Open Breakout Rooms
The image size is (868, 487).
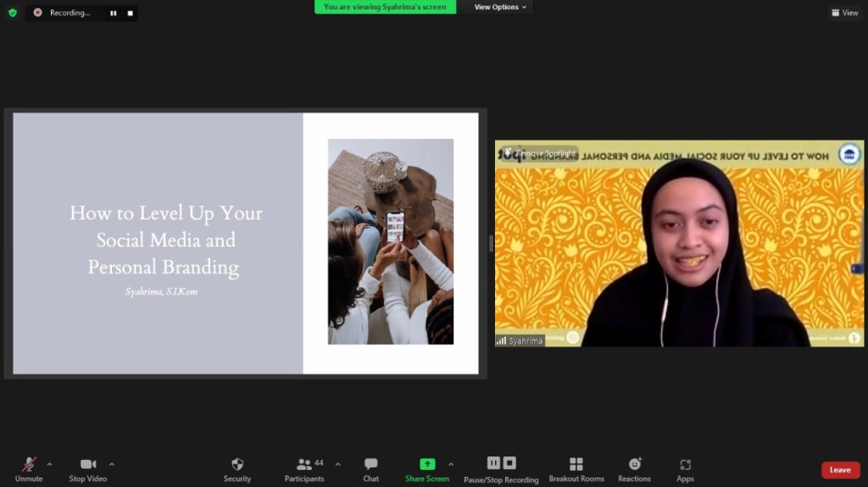pos(576,464)
